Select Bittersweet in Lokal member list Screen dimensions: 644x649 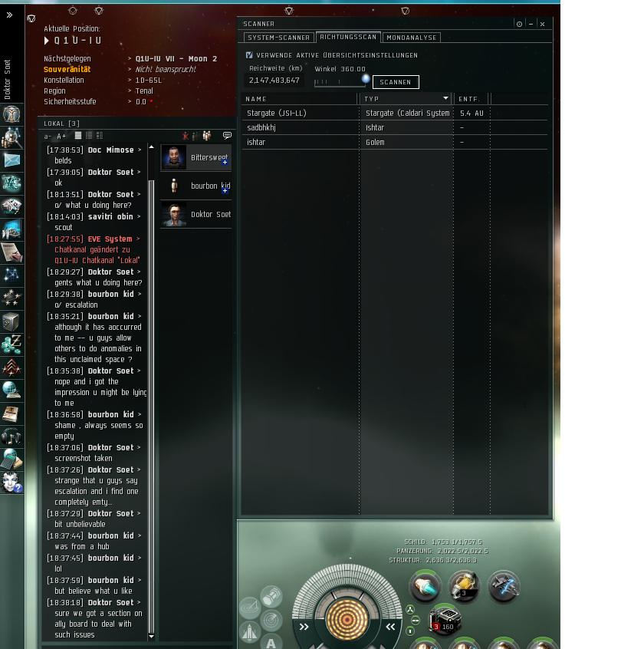coord(195,157)
